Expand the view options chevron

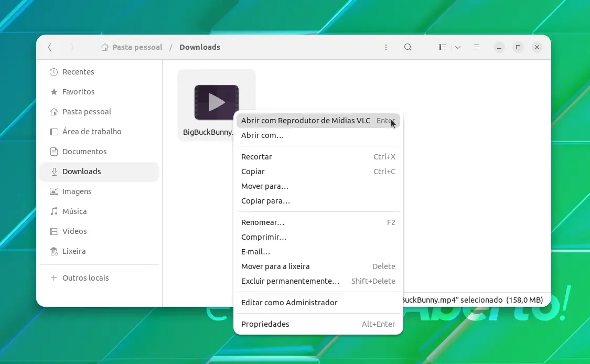(458, 47)
